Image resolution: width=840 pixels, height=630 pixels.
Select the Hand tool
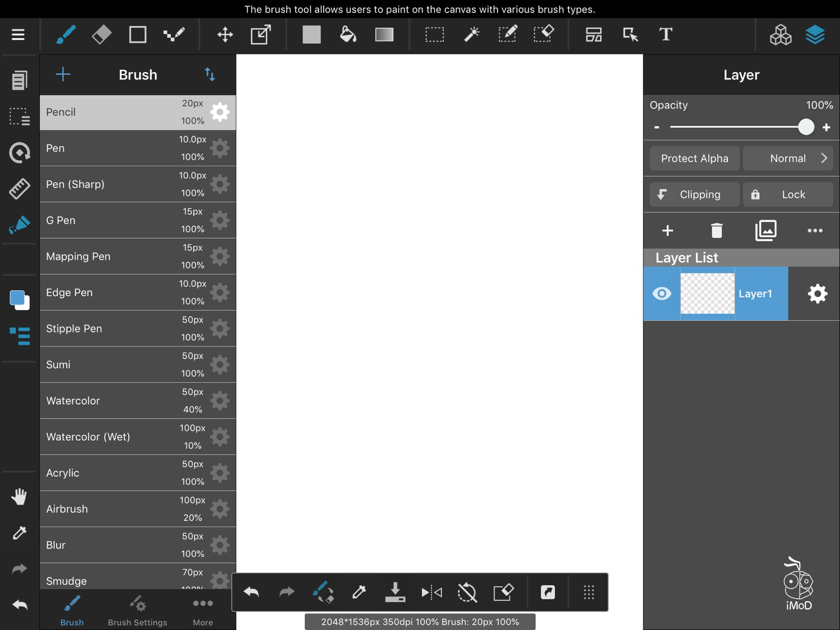pyautogui.click(x=19, y=496)
